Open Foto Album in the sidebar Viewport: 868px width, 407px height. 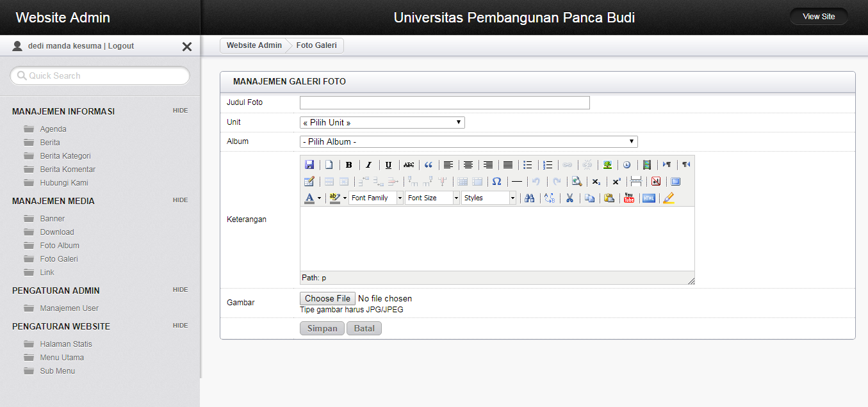[60, 246]
